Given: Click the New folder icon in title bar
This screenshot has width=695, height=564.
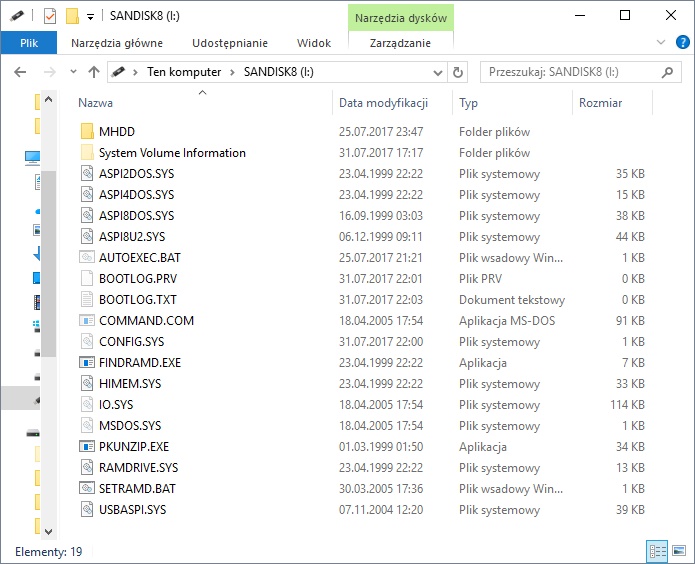Looking at the screenshot, I should (x=72, y=16).
